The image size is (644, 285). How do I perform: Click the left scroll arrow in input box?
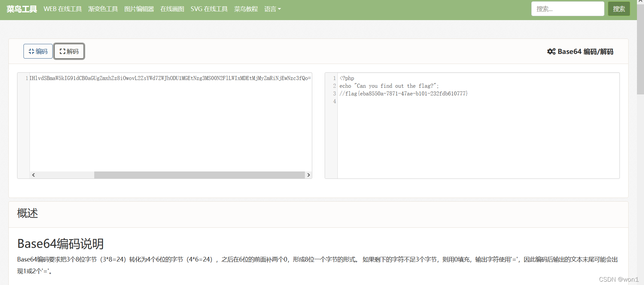tap(34, 175)
